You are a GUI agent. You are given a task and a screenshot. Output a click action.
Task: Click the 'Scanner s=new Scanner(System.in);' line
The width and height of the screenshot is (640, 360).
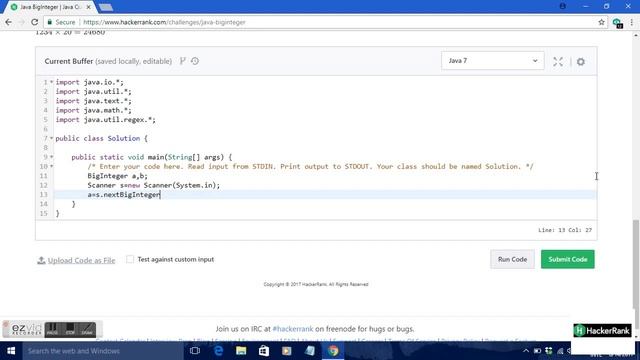[153, 185]
